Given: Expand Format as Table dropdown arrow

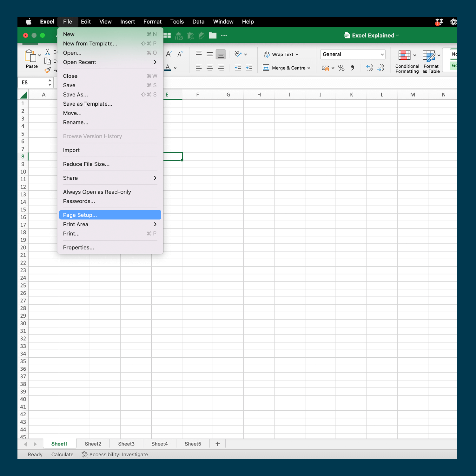Looking at the screenshot, I should [x=439, y=55].
